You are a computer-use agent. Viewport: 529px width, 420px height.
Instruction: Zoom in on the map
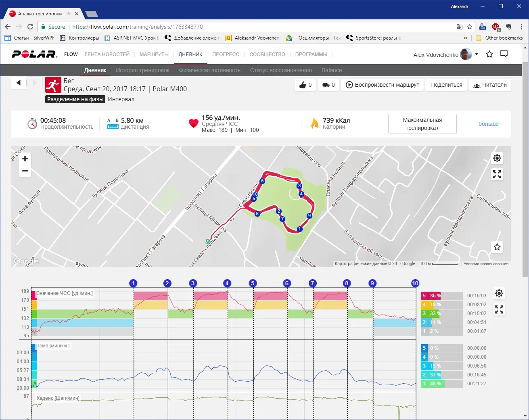click(x=25, y=159)
